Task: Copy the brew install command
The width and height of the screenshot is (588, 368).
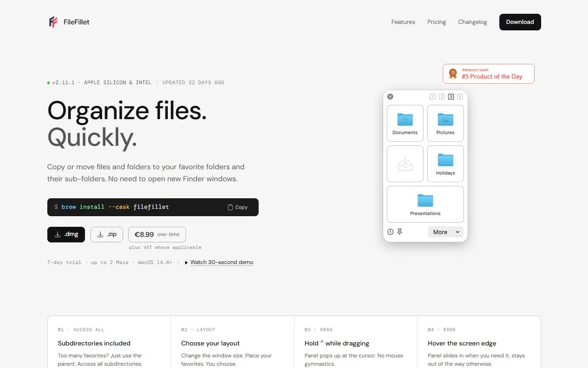Action: click(237, 207)
